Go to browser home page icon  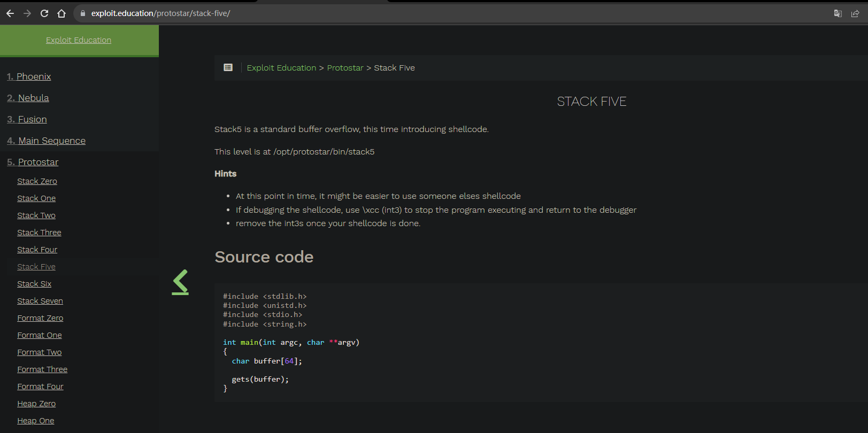pyautogui.click(x=62, y=13)
